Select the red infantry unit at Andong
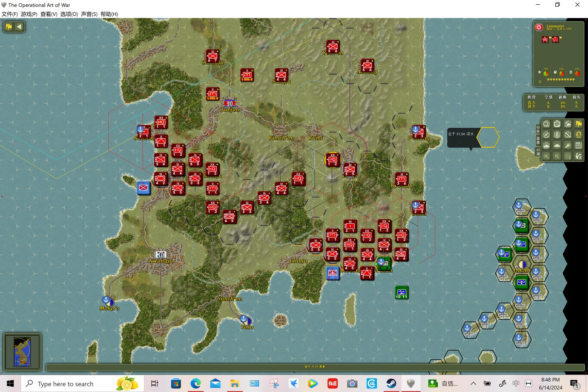 click(x=367, y=65)
